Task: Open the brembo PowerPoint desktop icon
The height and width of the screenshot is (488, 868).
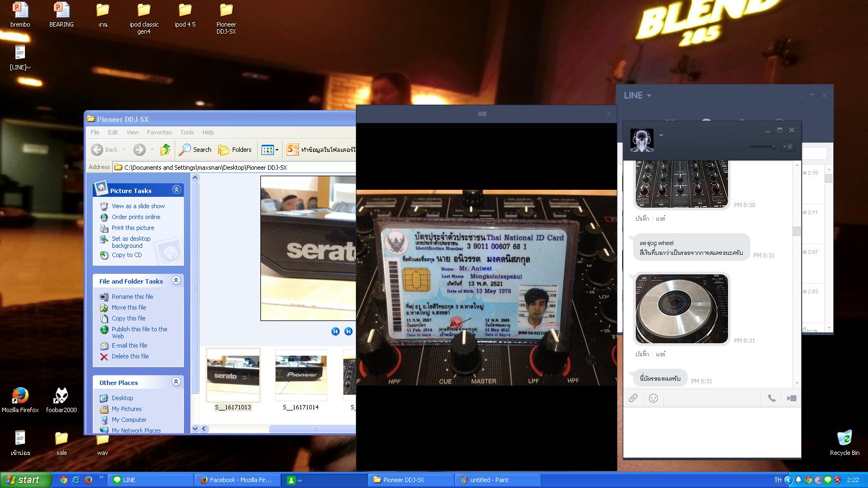Action: (20, 15)
